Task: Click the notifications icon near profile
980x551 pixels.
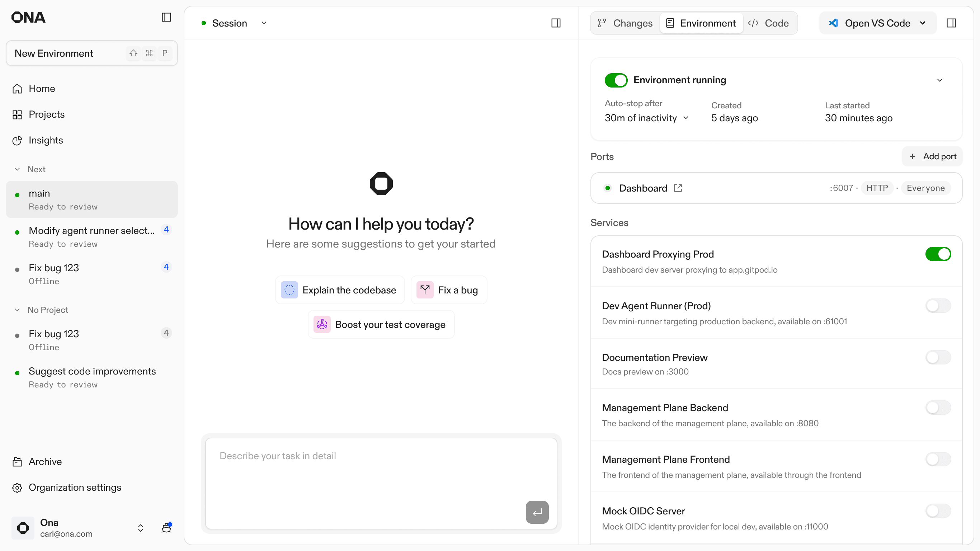Action: (167, 527)
